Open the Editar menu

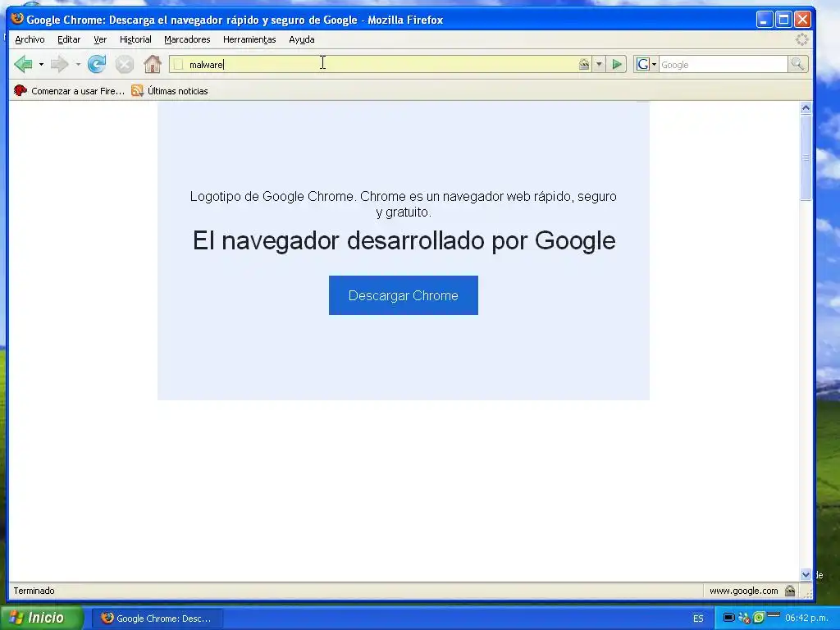click(69, 39)
